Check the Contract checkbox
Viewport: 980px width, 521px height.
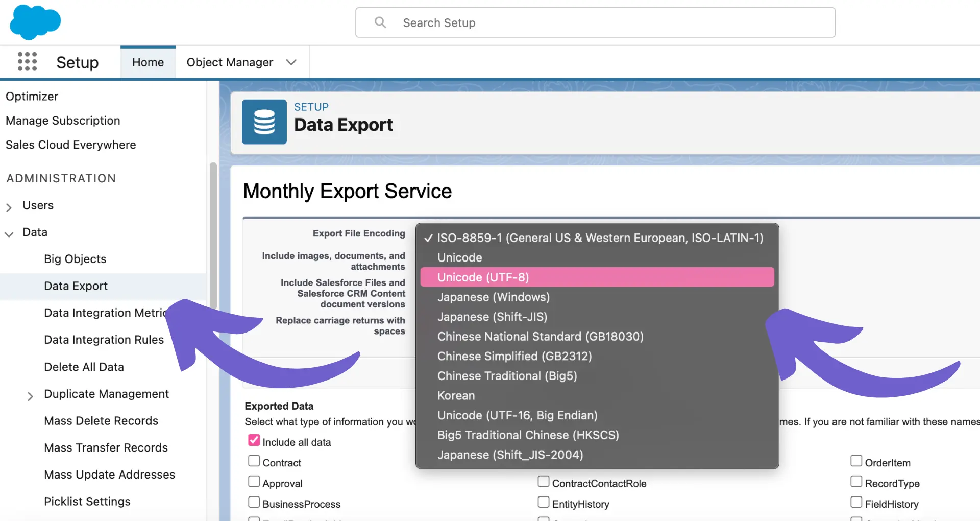click(254, 461)
